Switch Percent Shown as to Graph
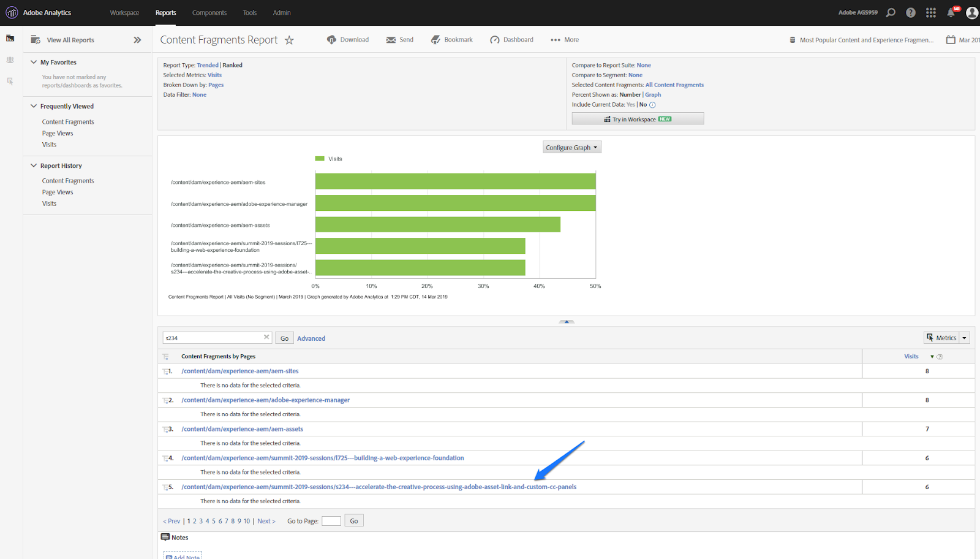Screen dimensions: 980x559 653,94
